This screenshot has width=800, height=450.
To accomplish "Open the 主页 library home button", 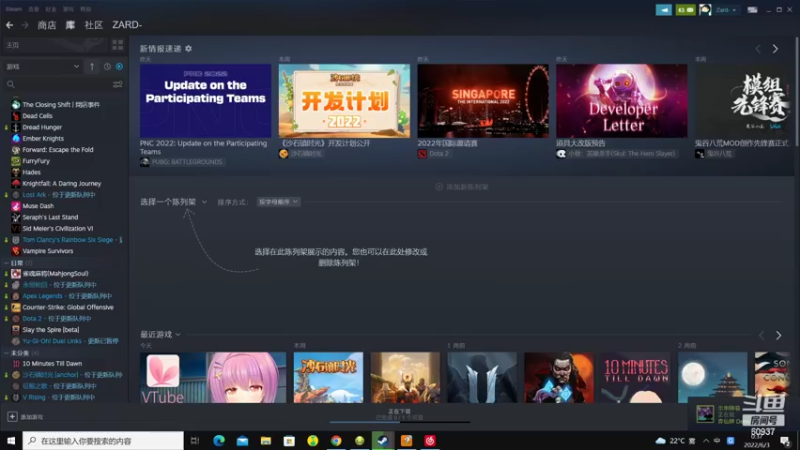I will pos(55,45).
